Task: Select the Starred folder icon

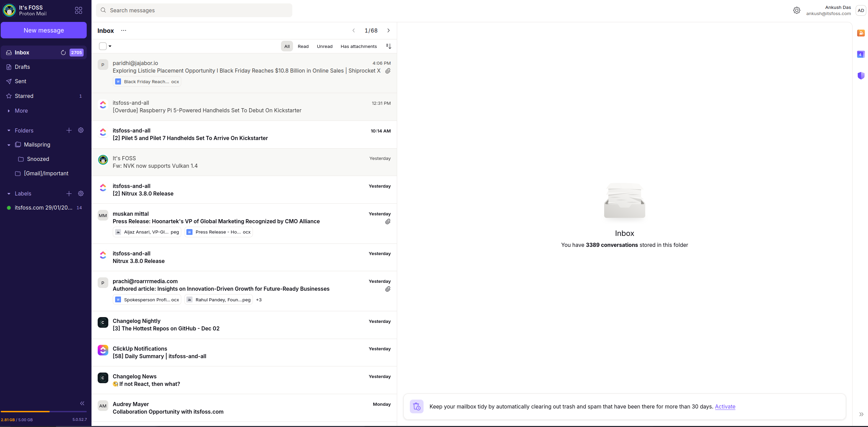Action: coord(9,96)
